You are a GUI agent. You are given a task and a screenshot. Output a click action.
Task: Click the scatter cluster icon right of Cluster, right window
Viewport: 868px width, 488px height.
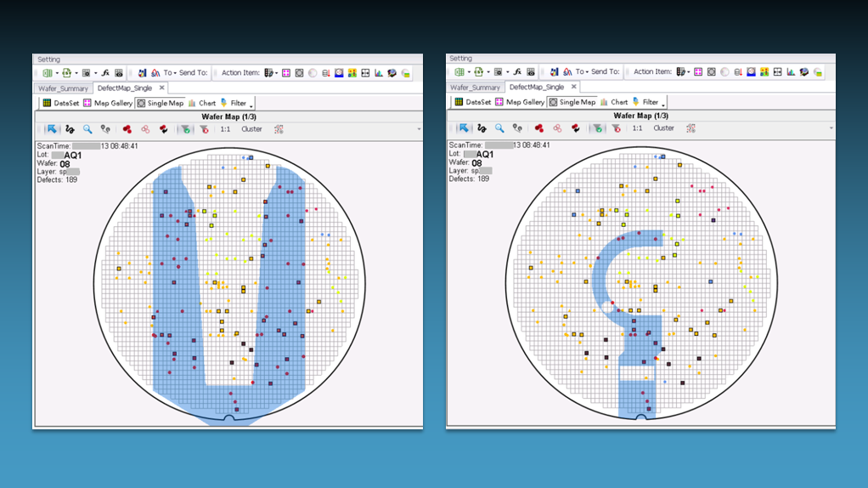690,128
